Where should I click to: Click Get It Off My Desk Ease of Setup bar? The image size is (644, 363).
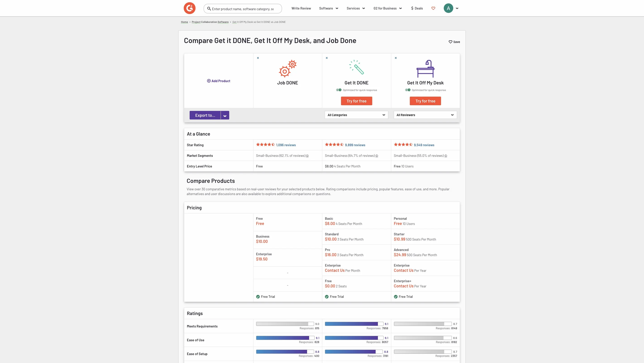pos(422,352)
